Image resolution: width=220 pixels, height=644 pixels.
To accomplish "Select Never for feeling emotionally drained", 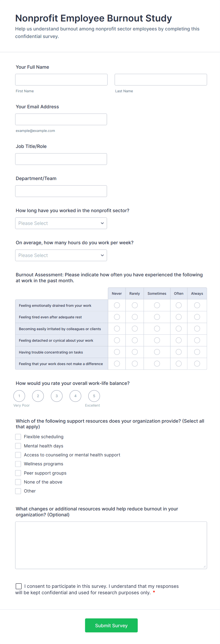I will click(x=117, y=305).
